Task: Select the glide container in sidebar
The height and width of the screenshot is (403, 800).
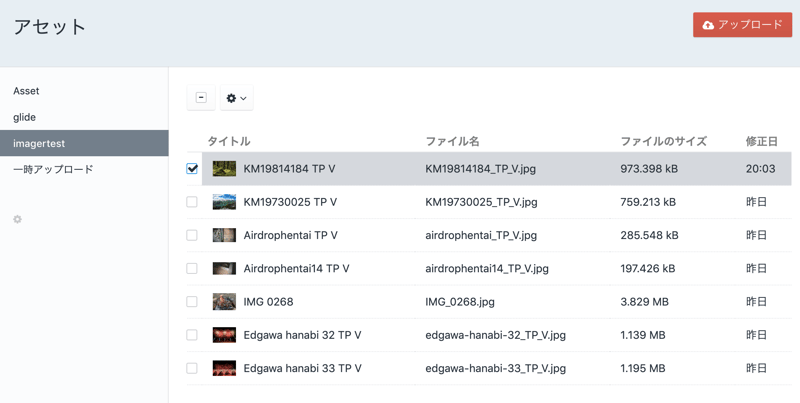Action: pos(24,117)
